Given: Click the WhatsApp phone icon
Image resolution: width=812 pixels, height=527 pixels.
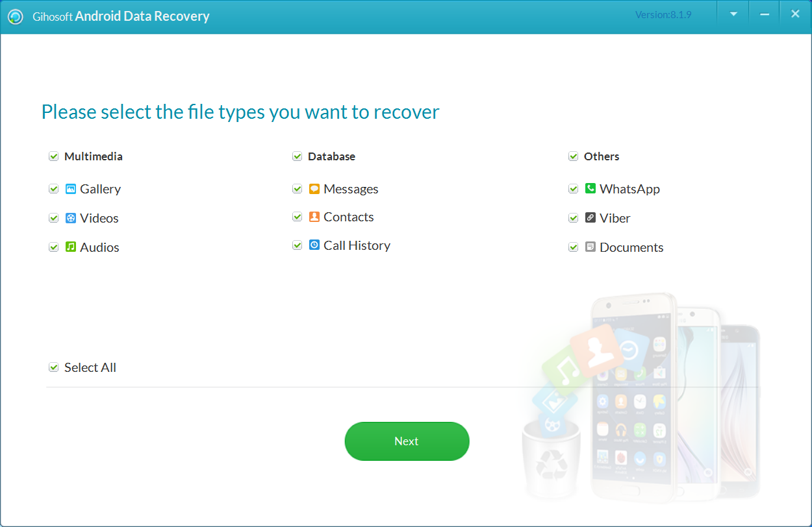Looking at the screenshot, I should pos(590,189).
